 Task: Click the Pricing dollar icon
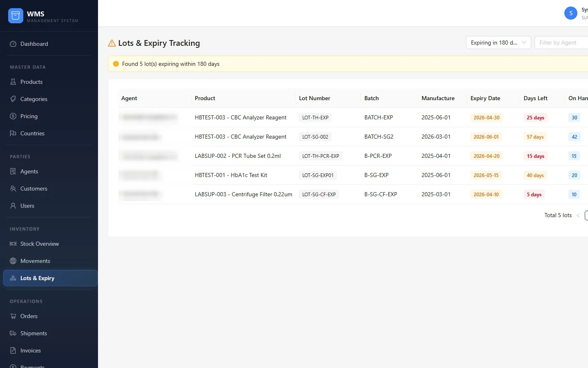click(x=13, y=117)
